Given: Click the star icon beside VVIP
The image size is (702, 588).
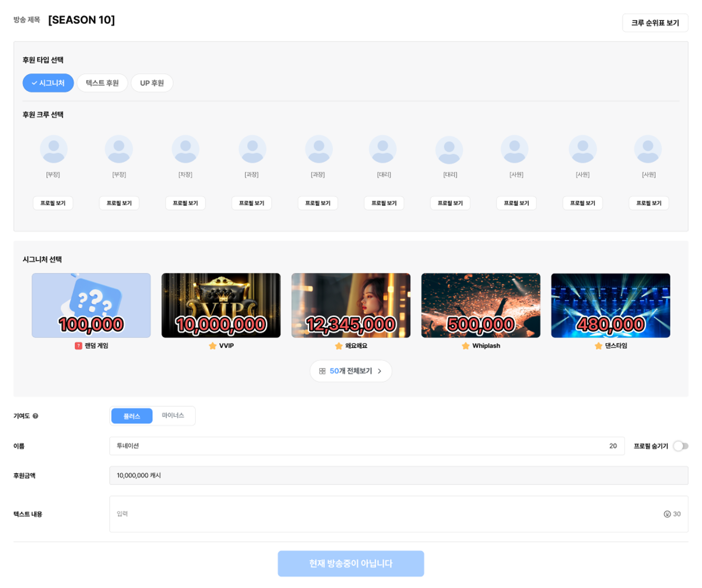Looking at the screenshot, I should pyautogui.click(x=212, y=346).
